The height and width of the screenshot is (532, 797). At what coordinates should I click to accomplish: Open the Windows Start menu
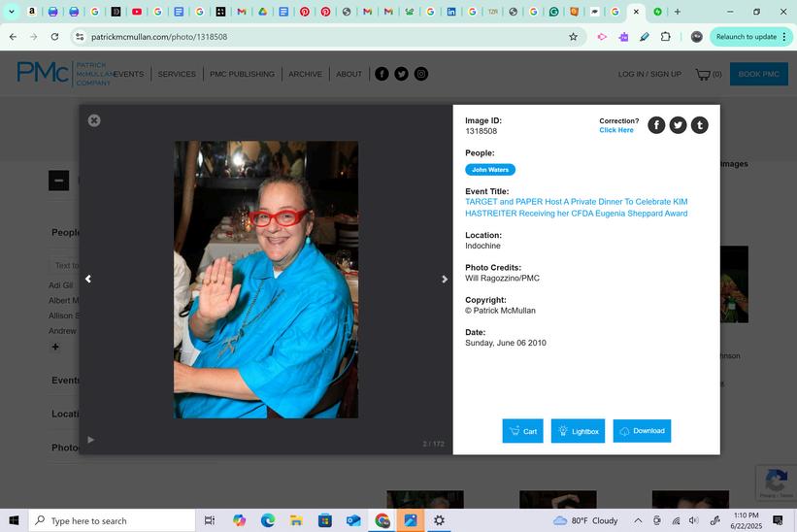tap(14, 520)
